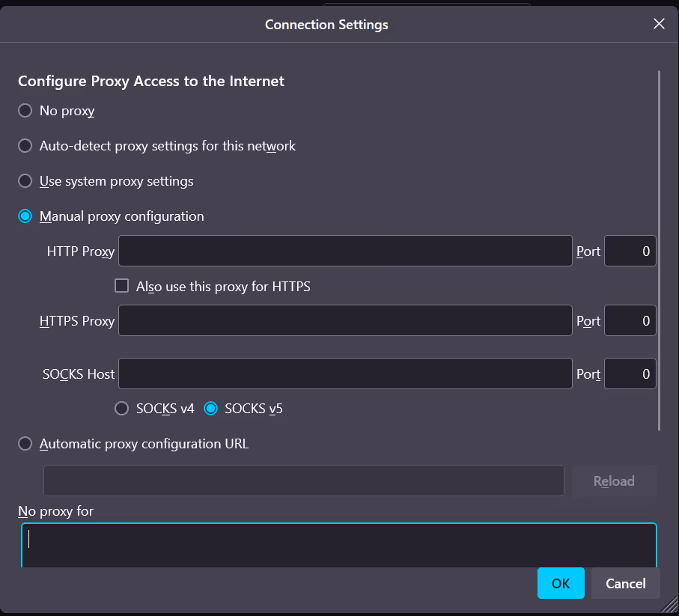Confirm settings with the OK button
Viewport: 679px width, 616px height.
click(561, 584)
